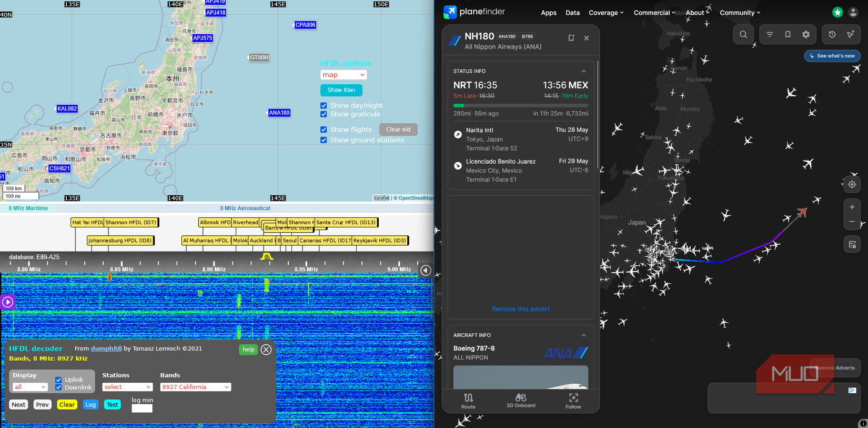The width and height of the screenshot is (868, 428).
Task: Open the HFDL options map dropdown
Action: [x=344, y=75]
